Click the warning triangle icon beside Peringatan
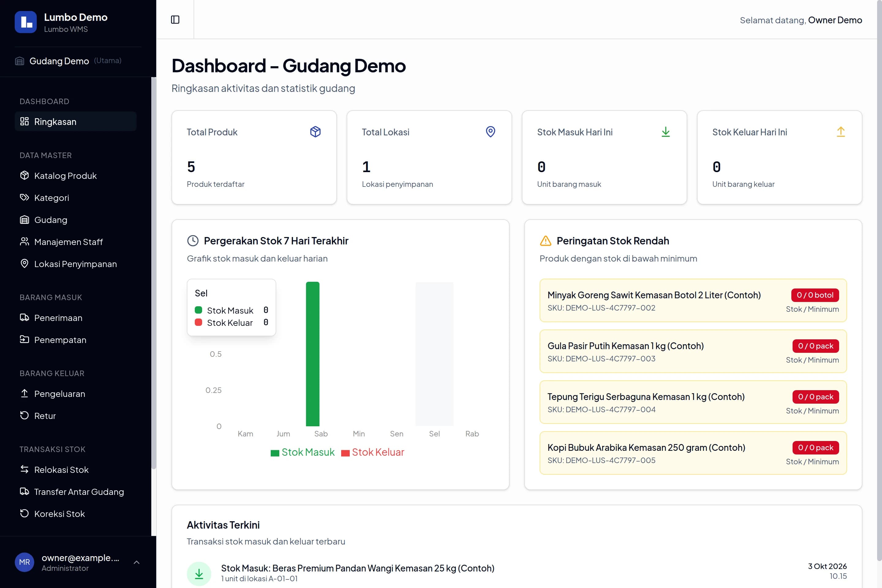This screenshot has height=588, width=882. tap(546, 241)
